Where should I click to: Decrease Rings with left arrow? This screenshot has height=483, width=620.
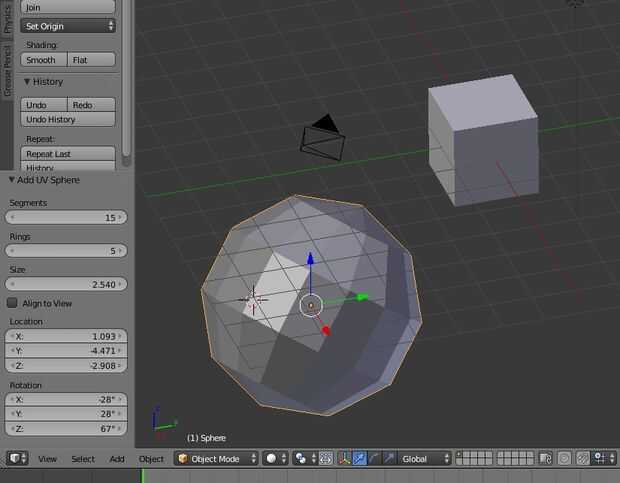click(x=12, y=251)
